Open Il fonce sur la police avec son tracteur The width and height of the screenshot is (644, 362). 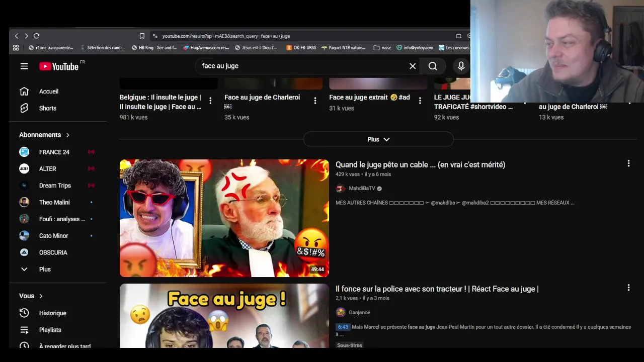(437, 289)
